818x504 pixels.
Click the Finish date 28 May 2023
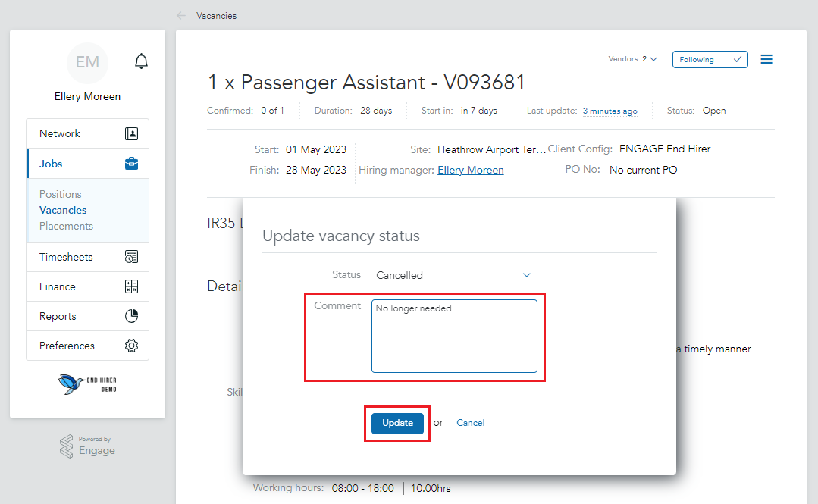[x=316, y=170]
